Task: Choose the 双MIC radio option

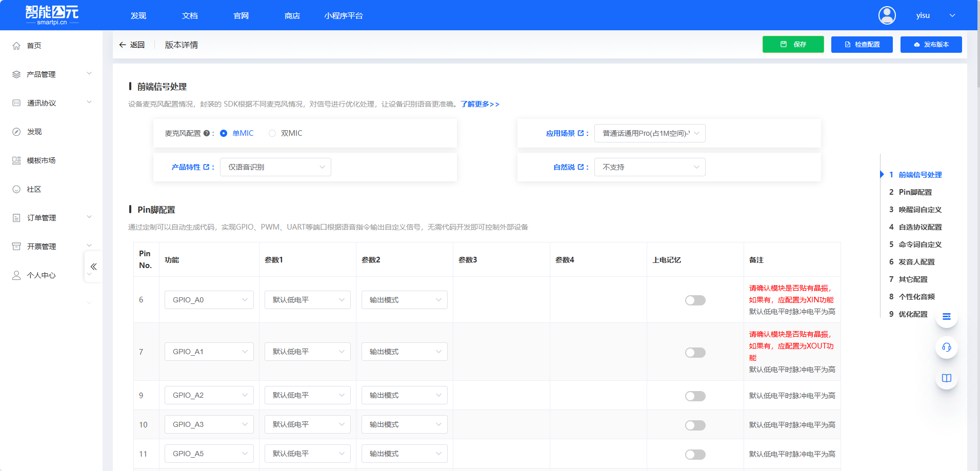Action: (x=272, y=133)
